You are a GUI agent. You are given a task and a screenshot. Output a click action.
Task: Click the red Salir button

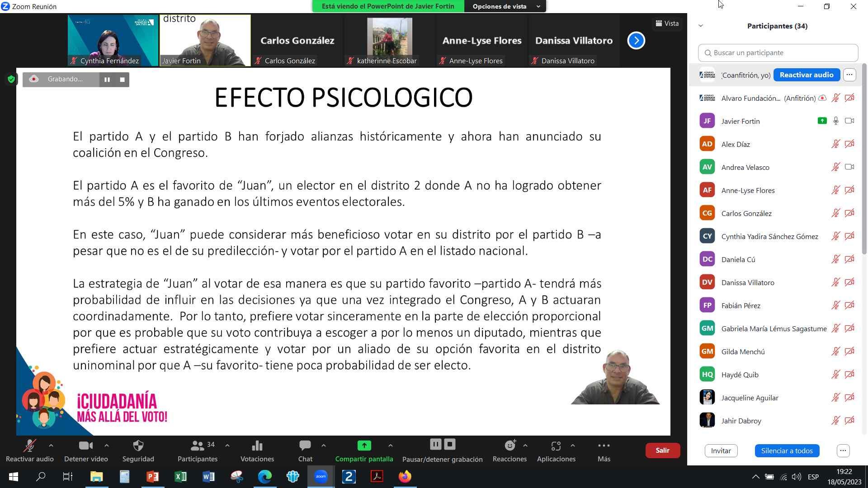(662, 450)
